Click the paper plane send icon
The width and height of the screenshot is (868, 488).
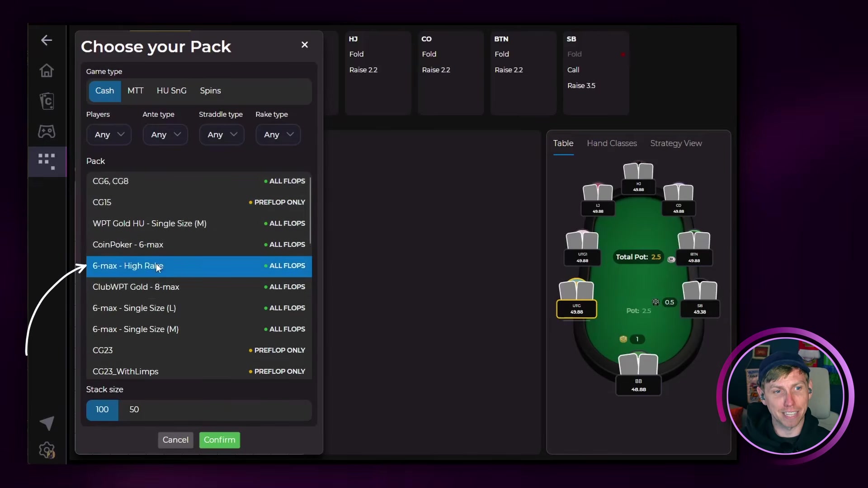(47, 423)
